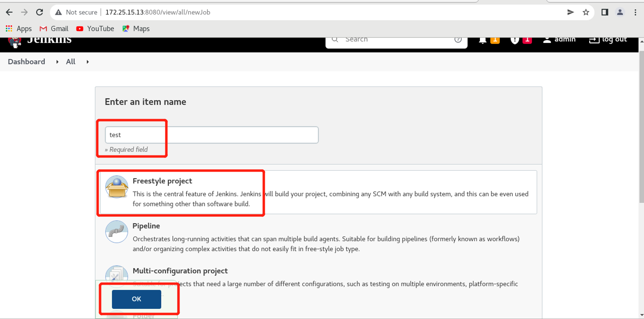Reload the Jenkins new job page
The height and width of the screenshot is (319, 644).
pos(39,12)
